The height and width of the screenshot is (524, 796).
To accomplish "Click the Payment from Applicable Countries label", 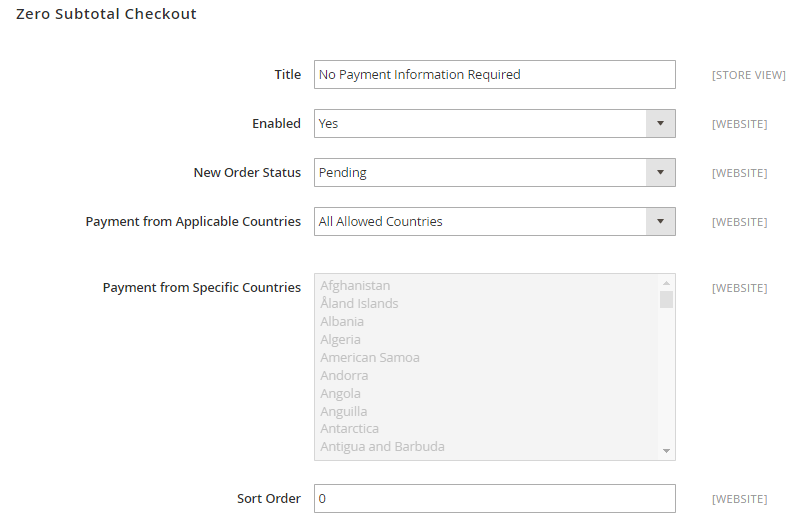I will coord(193,221).
